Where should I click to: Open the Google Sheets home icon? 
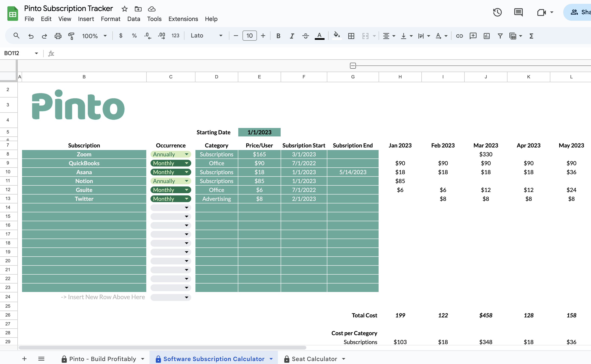(13, 14)
